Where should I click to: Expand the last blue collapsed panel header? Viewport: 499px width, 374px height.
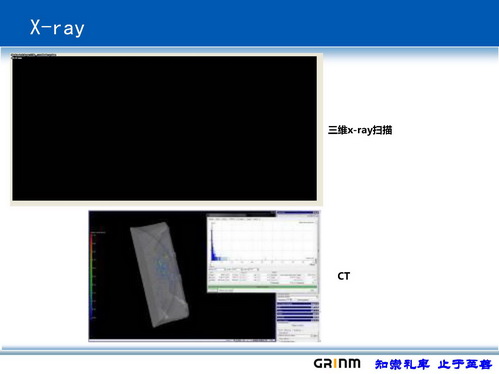tap(298, 320)
